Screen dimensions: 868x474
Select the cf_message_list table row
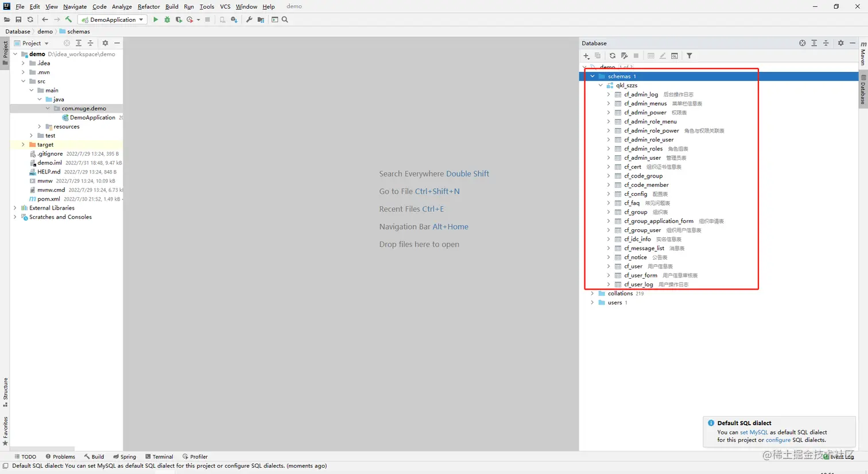coord(644,248)
